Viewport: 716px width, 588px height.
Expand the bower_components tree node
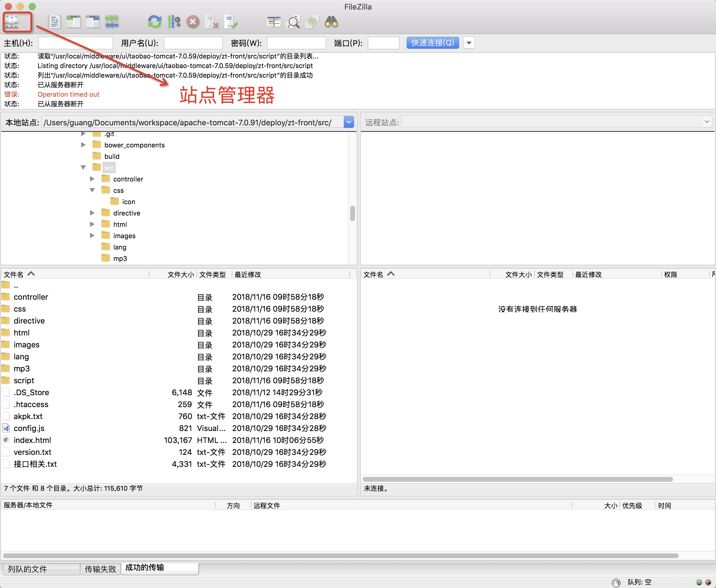pyautogui.click(x=83, y=145)
